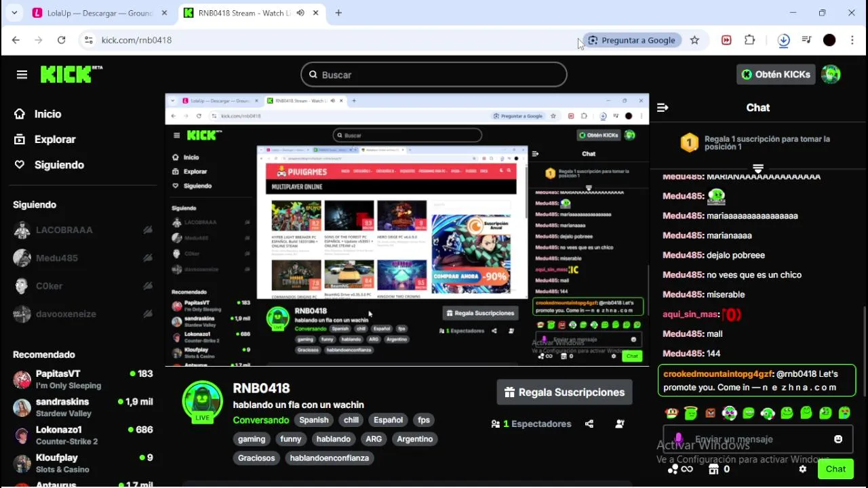Open media controls icon in Chrome toolbar
Viewport: 868px width, 488px height.
[806, 40]
